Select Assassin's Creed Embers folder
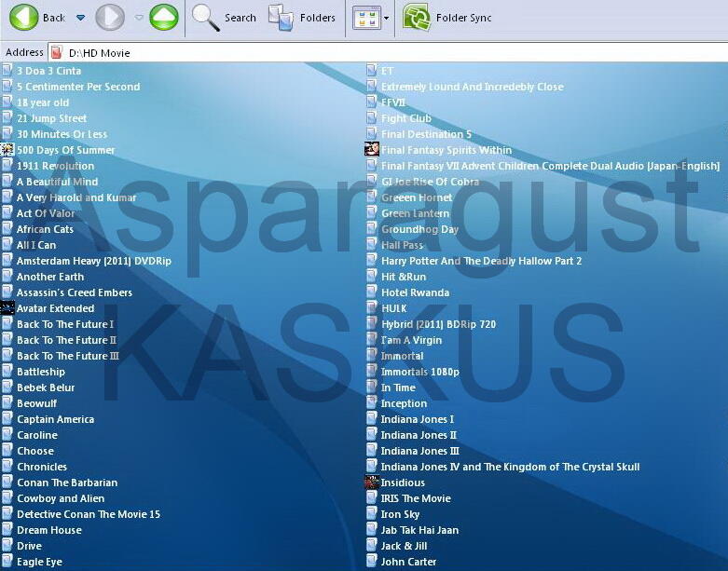The height and width of the screenshot is (571, 728). 75,292
